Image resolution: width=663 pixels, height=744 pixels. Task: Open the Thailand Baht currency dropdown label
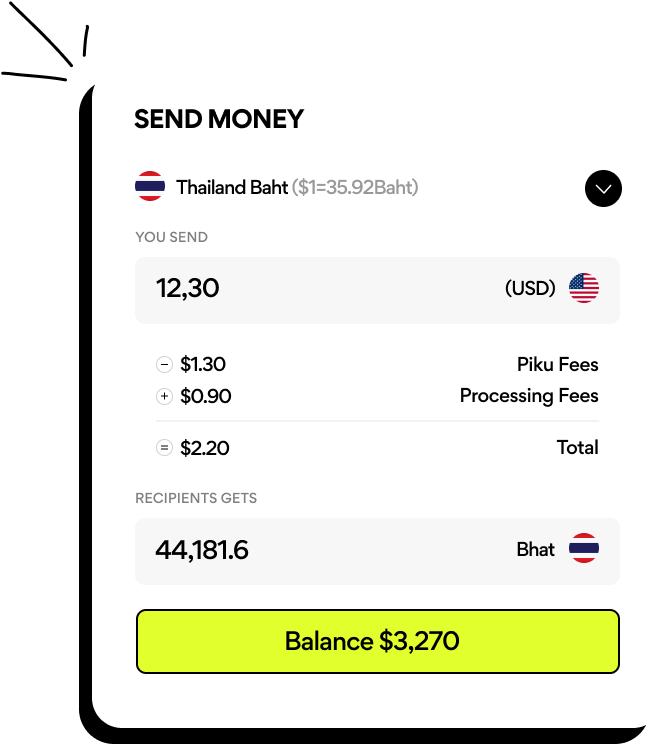(232, 187)
